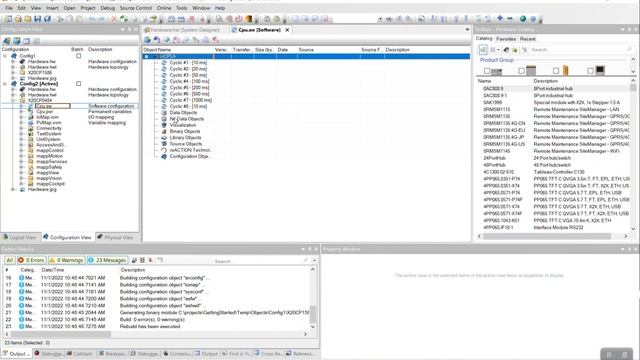Check the fourth Product Group filter checkbox
Image resolution: width=640 pixels, height=360 pixels.
(x=590, y=71)
